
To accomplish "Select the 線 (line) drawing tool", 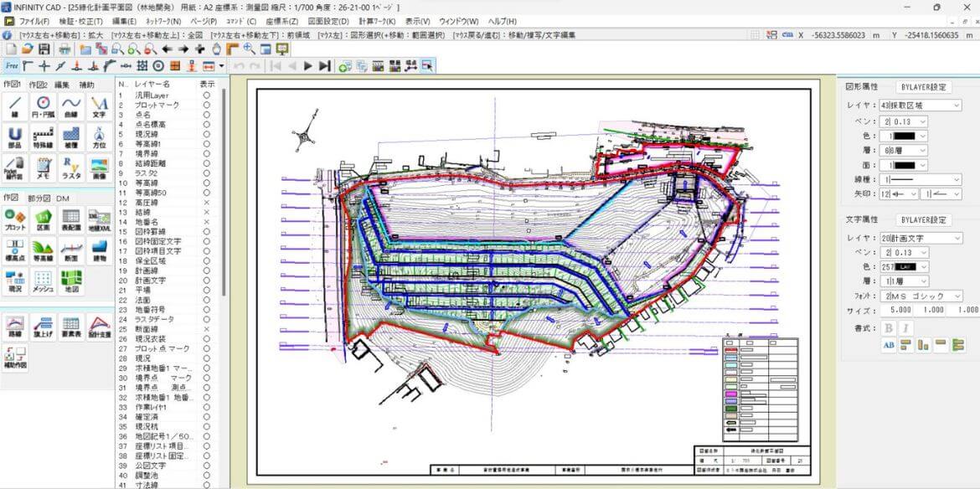I will click(x=15, y=106).
